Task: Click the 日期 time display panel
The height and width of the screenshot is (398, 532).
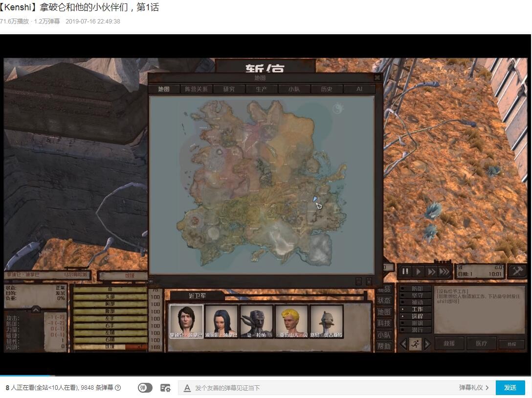Action: point(480,271)
